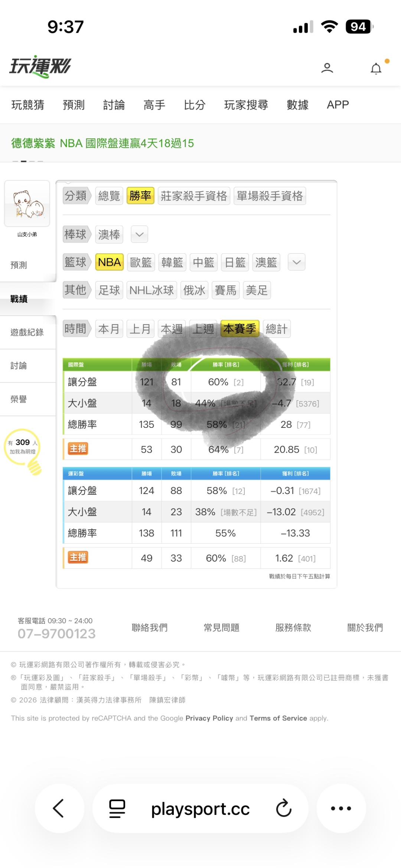The width and height of the screenshot is (401, 868).
Task: Expand the basketball leagues dropdown
Action: pyautogui.click(x=297, y=262)
